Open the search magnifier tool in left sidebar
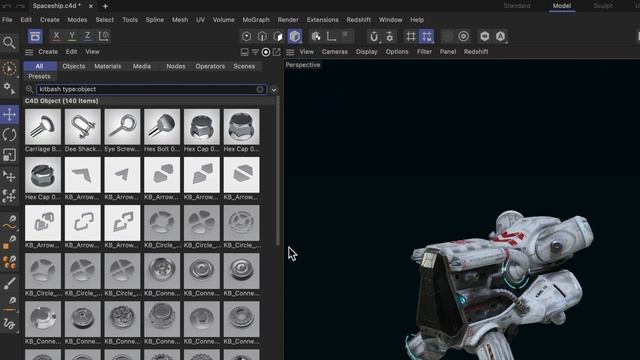Viewport: 640px width, 360px height. point(9,42)
